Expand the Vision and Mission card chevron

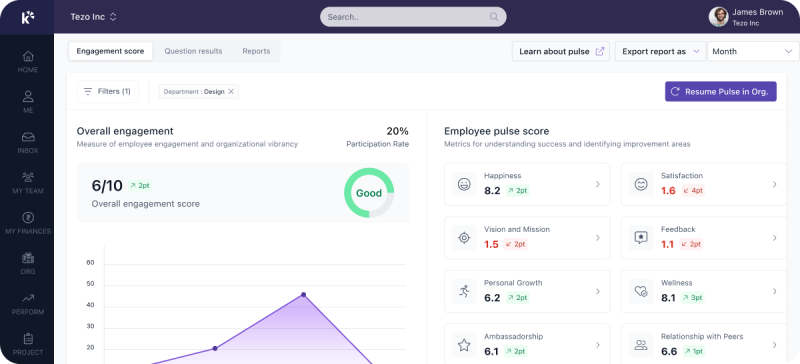597,238
